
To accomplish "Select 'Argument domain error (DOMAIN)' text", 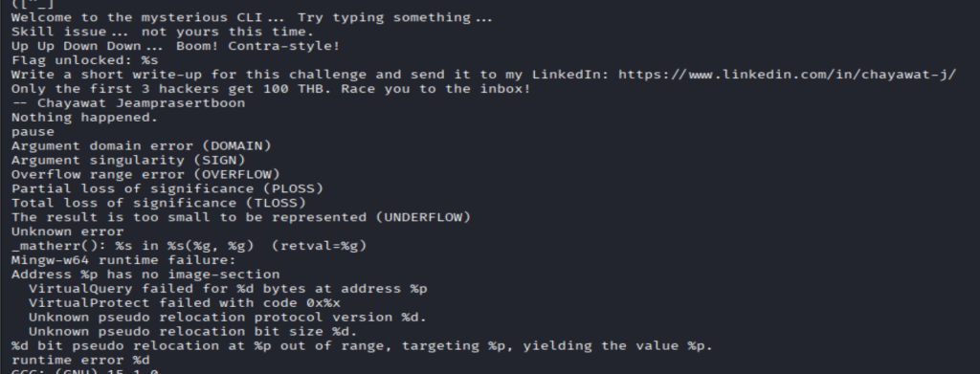I will (142, 146).
